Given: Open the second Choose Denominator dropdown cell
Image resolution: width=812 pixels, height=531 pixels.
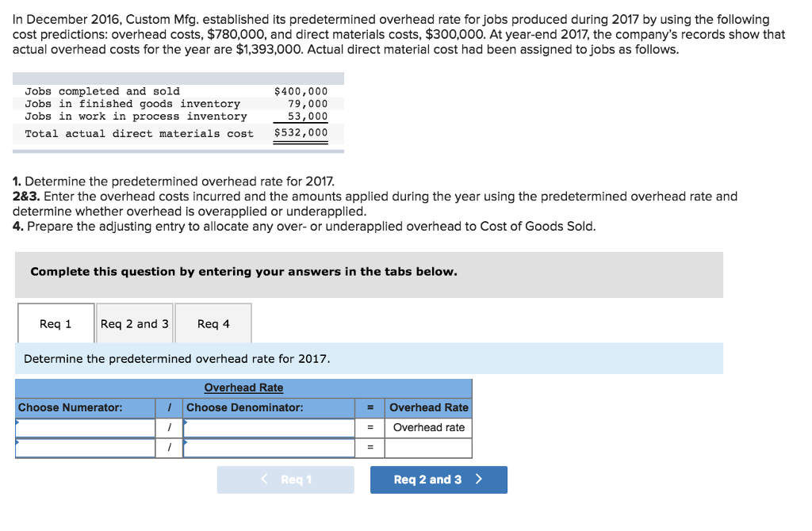Looking at the screenshot, I should (270, 447).
